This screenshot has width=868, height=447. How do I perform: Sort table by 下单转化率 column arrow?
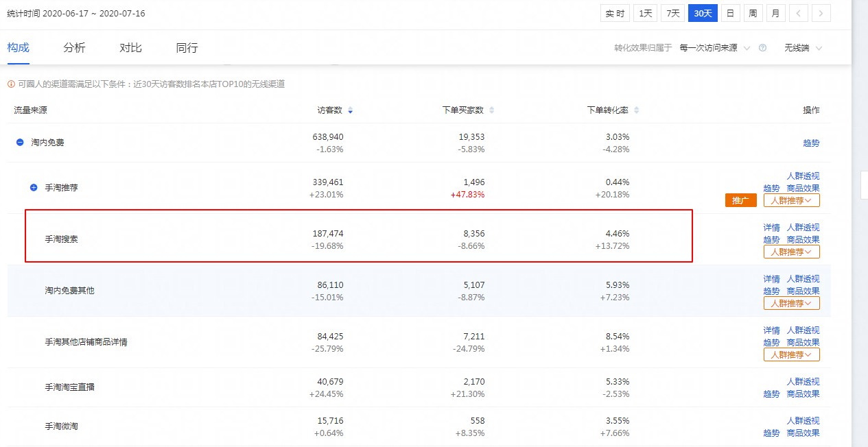[x=636, y=110]
